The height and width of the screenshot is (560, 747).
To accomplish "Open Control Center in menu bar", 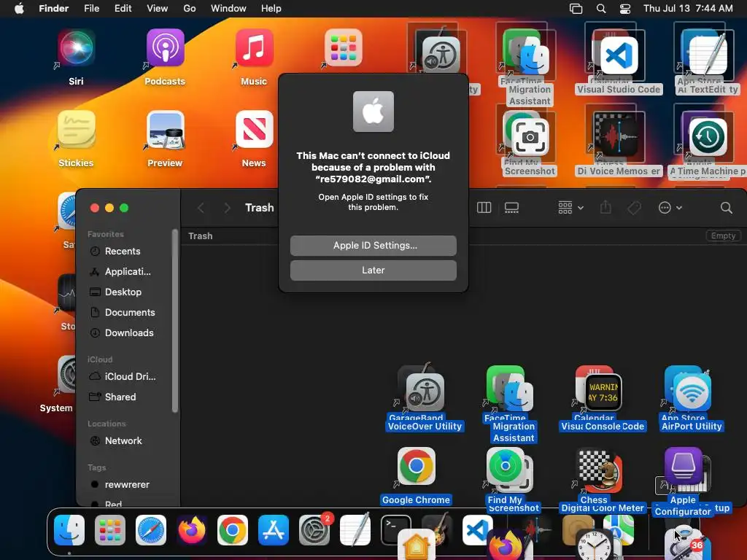I will tap(625, 8).
